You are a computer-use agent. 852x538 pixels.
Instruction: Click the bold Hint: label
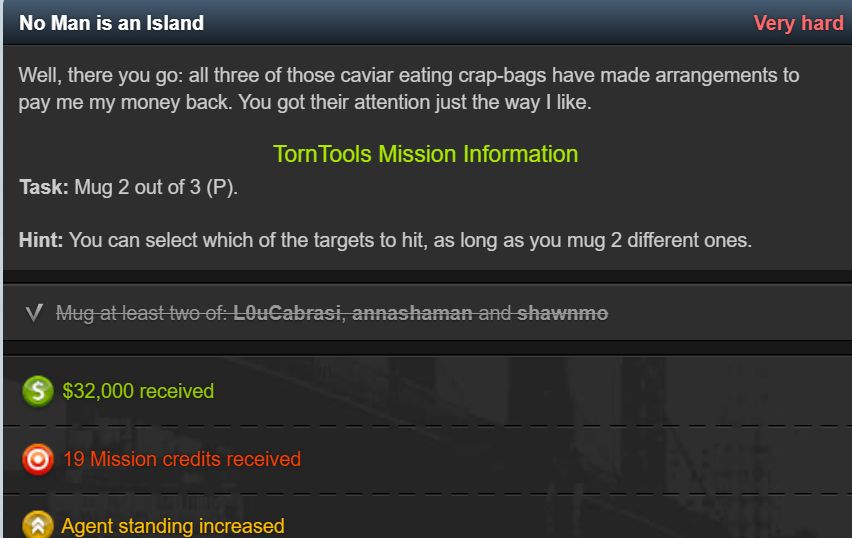click(41, 240)
